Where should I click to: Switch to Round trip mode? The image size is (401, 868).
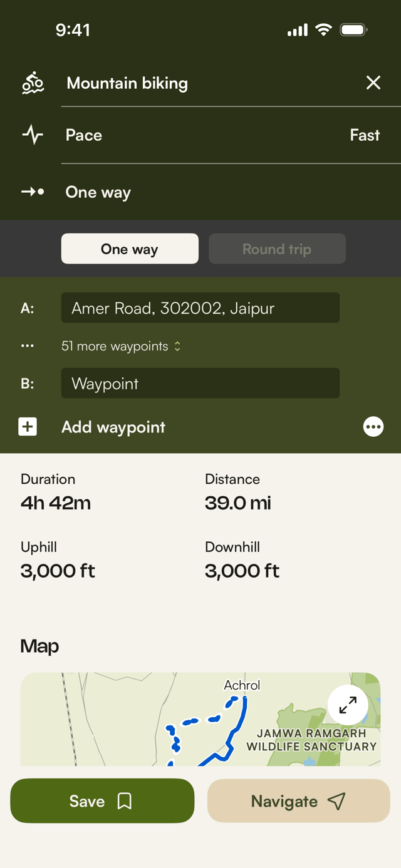(x=277, y=249)
